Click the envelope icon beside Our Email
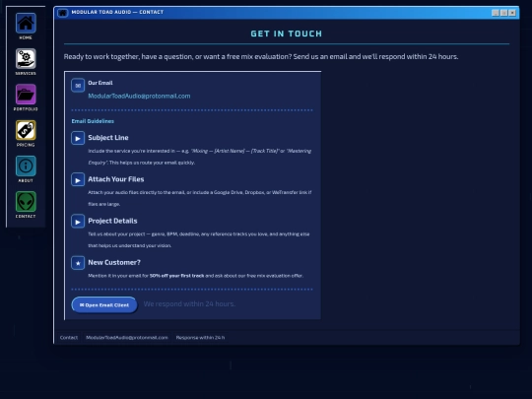Screen dimensions: 532x399 point(78,86)
